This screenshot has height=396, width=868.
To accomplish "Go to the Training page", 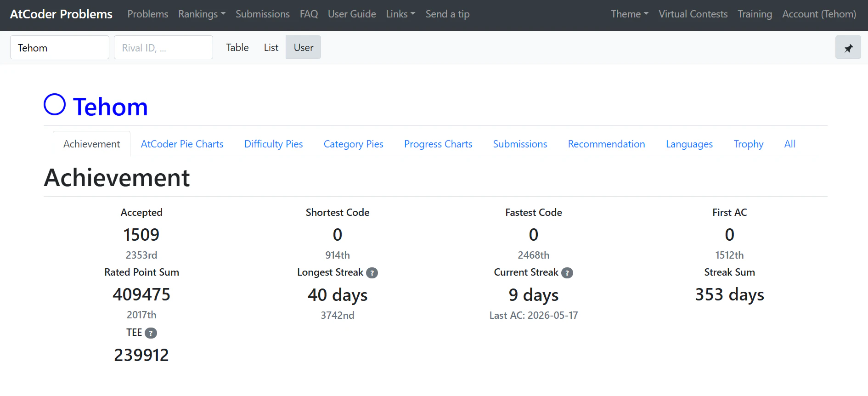I will [755, 14].
